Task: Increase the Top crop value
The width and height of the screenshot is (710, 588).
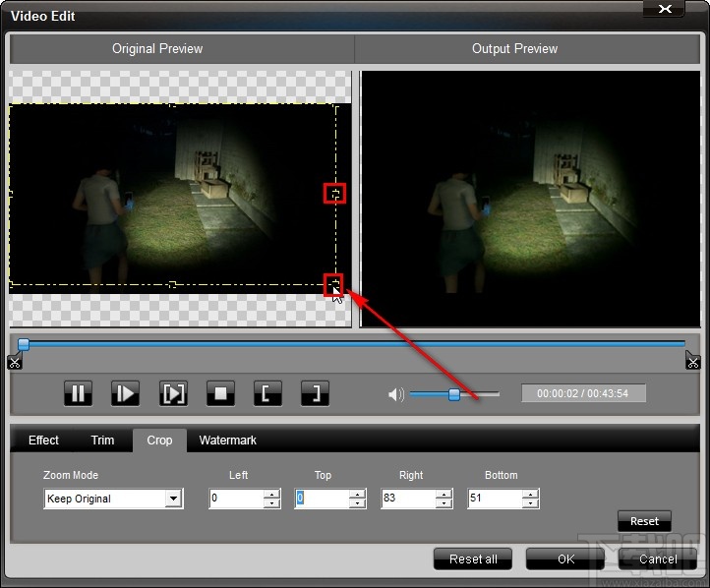Action: coord(357,494)
